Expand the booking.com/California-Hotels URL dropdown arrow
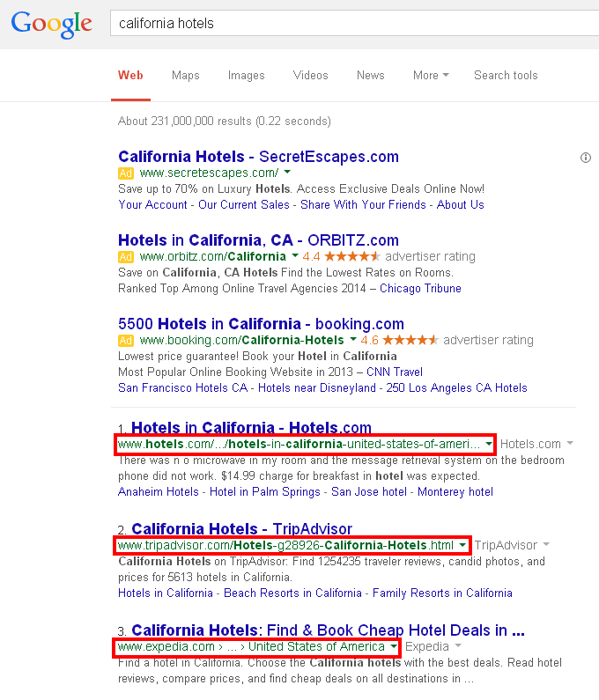 (353, 339)
